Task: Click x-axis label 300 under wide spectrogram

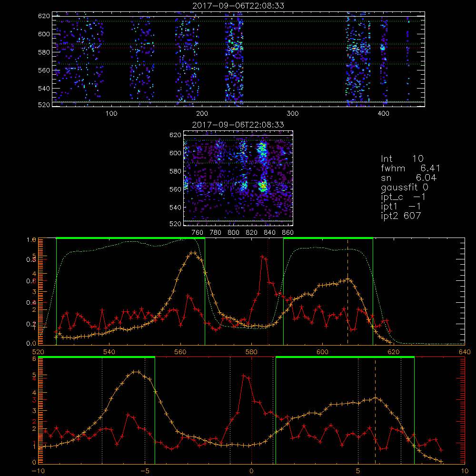Action: tap(293, 114)
